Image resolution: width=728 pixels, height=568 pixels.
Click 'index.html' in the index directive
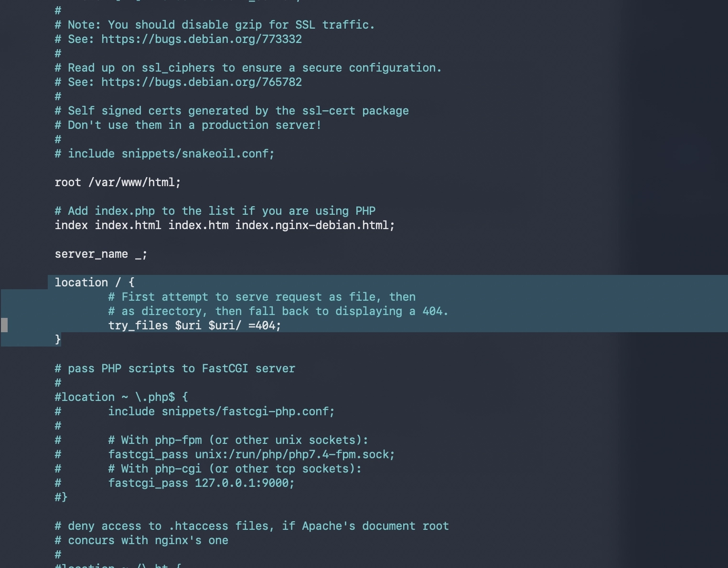tap(128, 225)
